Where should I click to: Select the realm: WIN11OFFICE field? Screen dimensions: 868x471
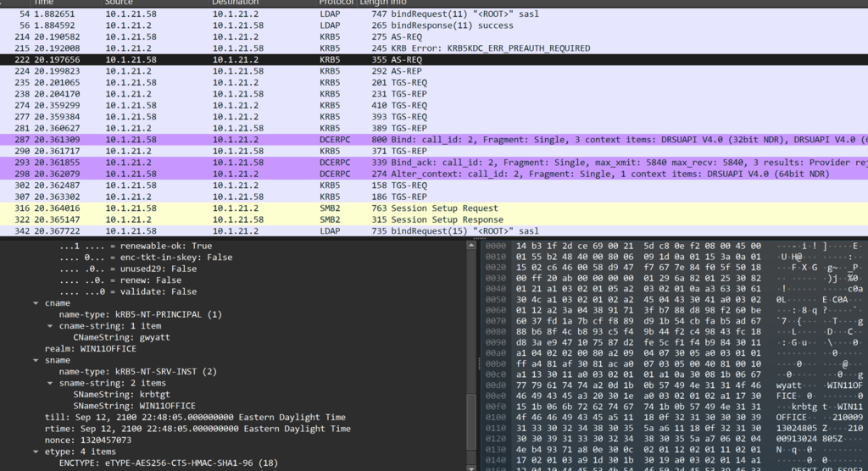point(84,348)
